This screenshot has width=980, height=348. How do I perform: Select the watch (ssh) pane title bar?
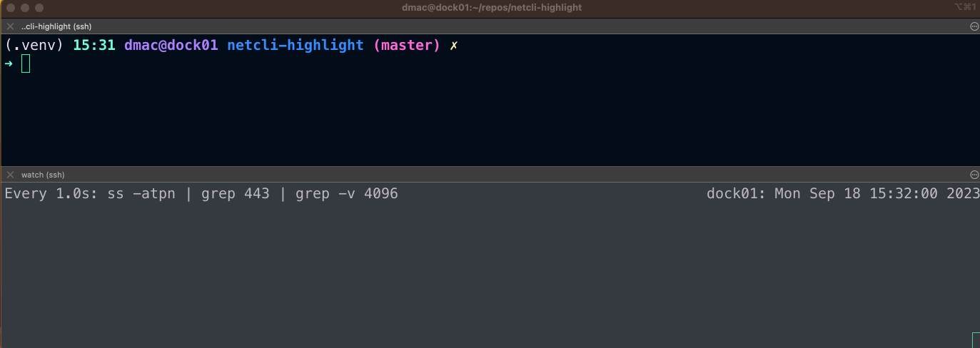coord(490,175)
